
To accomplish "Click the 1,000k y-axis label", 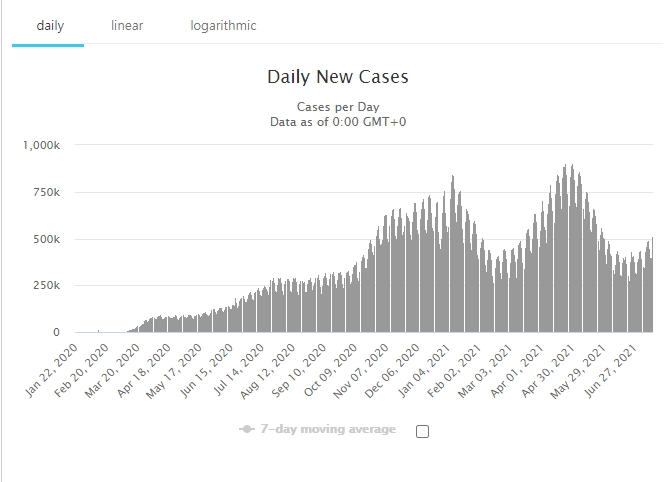I will 41,145.
